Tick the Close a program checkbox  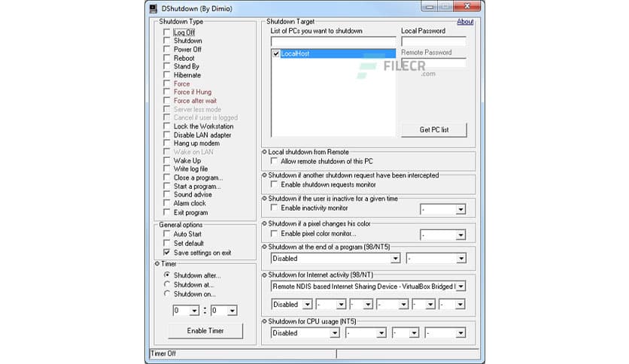click(x=167, y=177)
